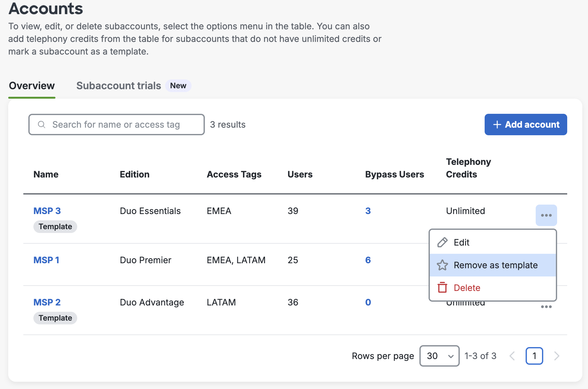Select Delete from the context menu
The image size is (588, 389).
(493, 288)
